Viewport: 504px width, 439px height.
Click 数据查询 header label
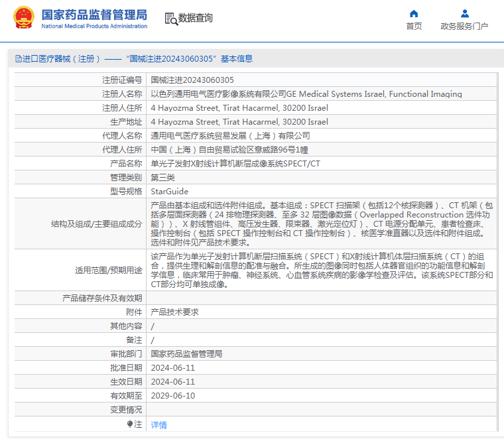tap(196, 18)
